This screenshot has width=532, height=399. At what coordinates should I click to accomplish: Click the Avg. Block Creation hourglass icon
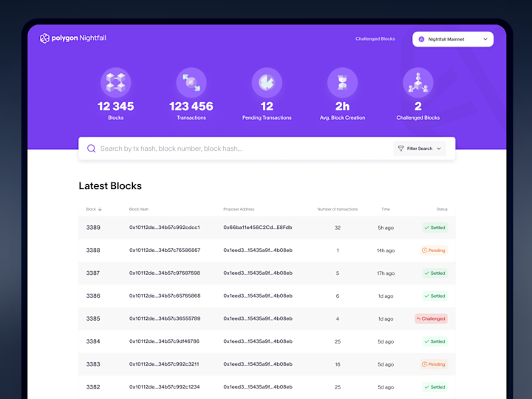pyautogui.click(x=342, y=83)
